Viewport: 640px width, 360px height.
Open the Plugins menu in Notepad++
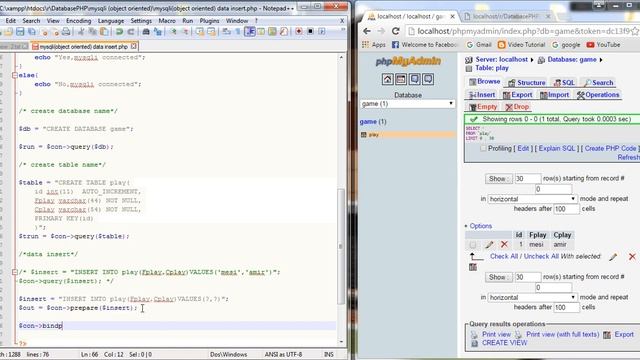click(209, 21)
